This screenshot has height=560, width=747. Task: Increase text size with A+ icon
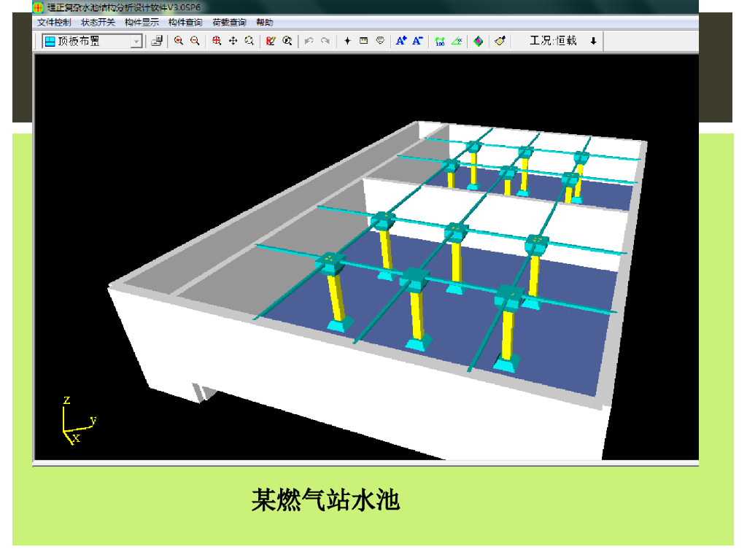tap(401, 41)
